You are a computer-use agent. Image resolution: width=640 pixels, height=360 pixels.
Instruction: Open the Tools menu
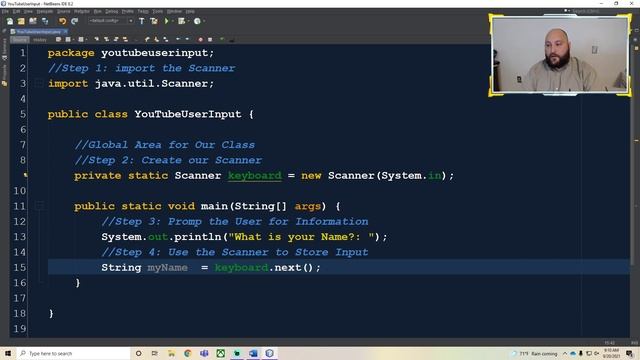point(158,11)
